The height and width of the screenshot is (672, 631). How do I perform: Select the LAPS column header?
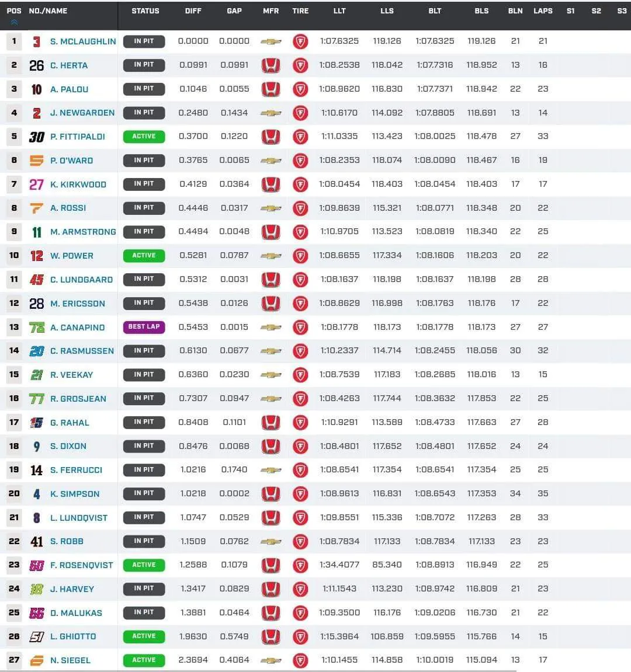point(543,11)
